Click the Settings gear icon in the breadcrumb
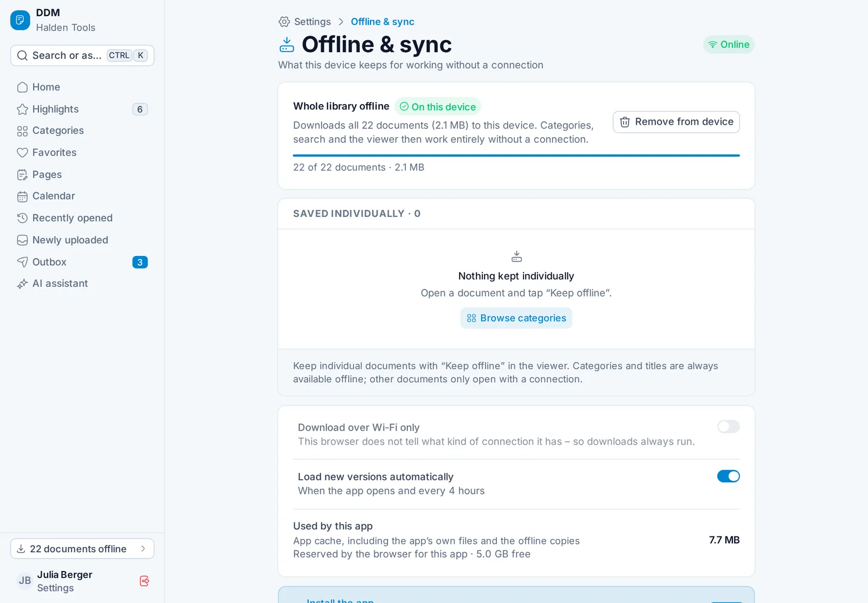 pyautogui.click(x=284, y=22)
